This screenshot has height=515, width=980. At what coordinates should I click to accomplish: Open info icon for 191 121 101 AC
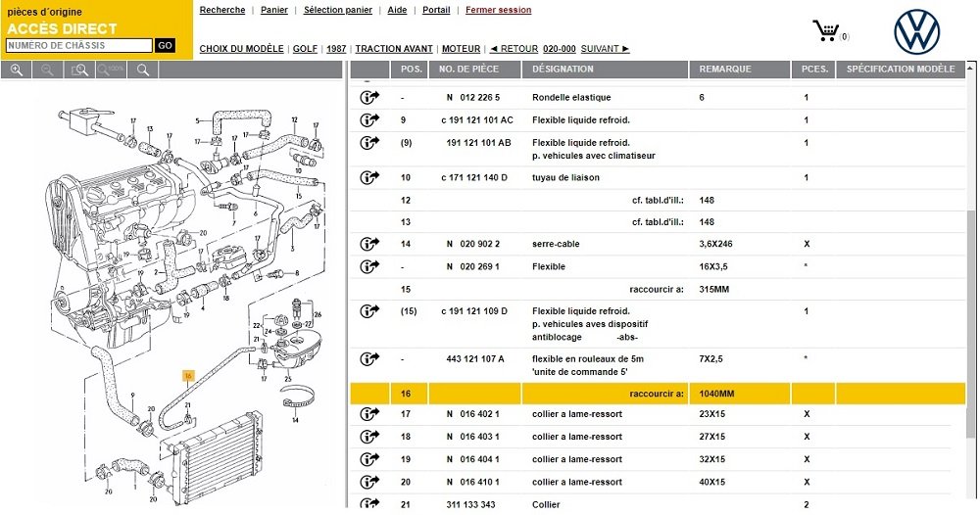click(x=369, y=119)
